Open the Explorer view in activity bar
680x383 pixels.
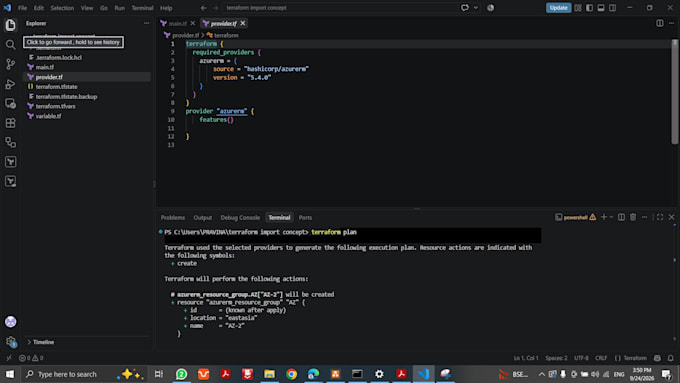pos(10,25)
